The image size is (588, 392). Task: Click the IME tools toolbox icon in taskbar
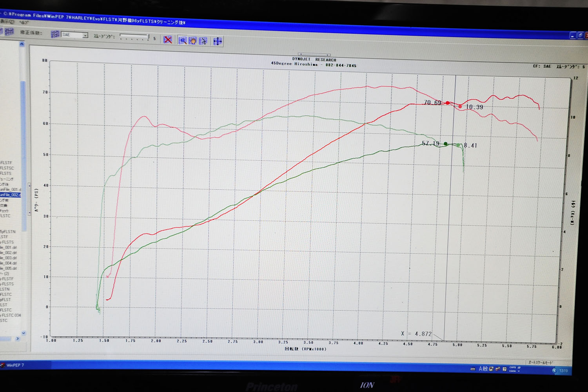pyautogui.click(x=497, y=369)
